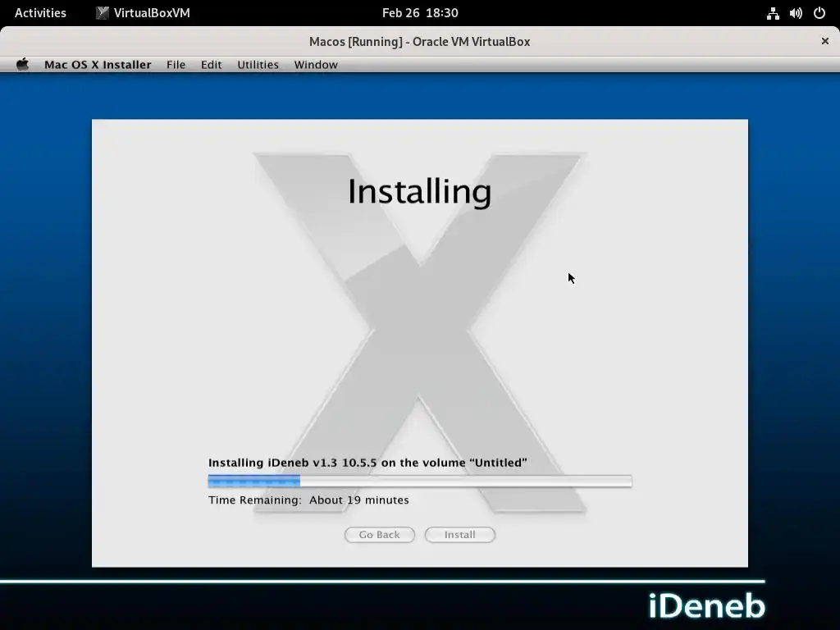Click the installation progress bar

tap(420, 481)
